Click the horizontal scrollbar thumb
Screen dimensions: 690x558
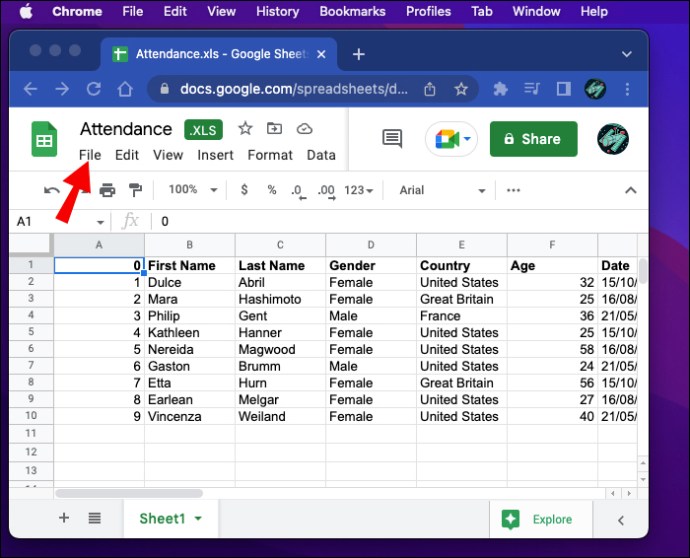[129, 493]
